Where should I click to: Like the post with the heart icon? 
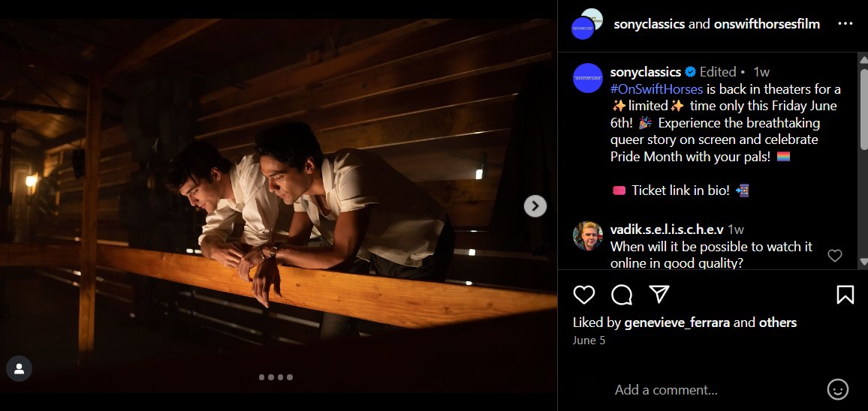click(583, 295)
